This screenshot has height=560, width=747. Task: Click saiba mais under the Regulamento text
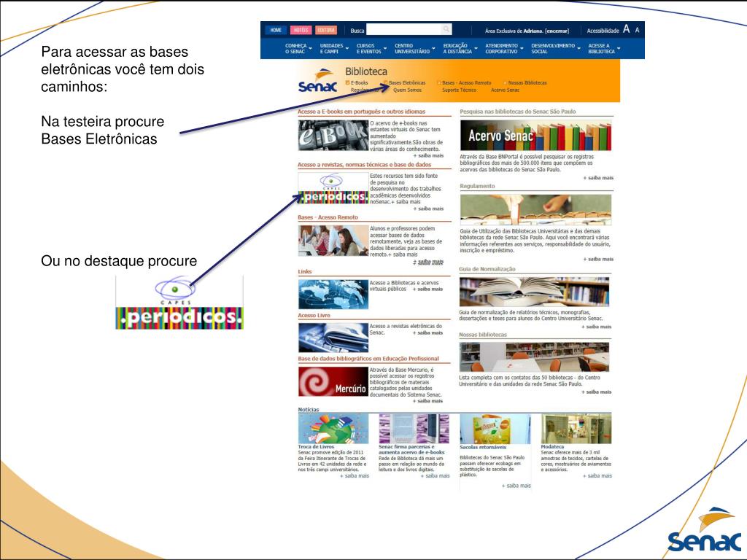tap(598, 260)
